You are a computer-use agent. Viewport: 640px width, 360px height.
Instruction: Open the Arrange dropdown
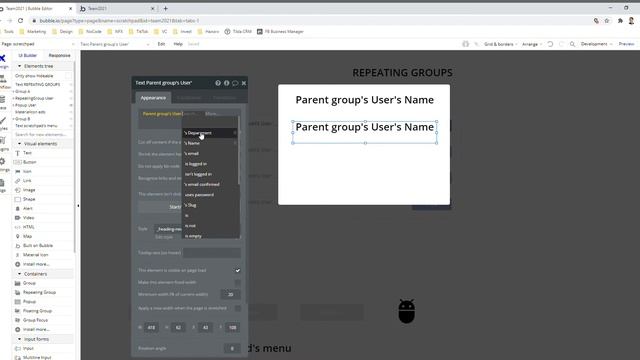click(532, 44)
